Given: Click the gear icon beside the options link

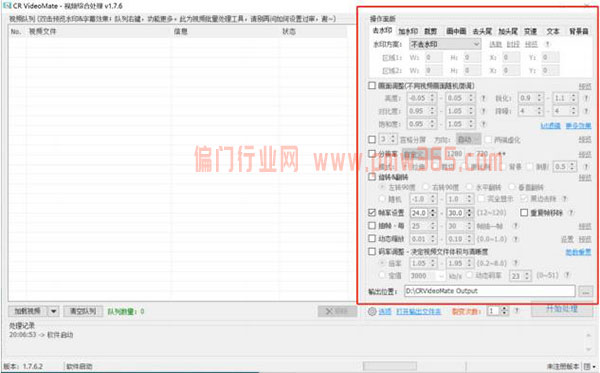Looking at the screenshot, I should (x=372, y=311).
